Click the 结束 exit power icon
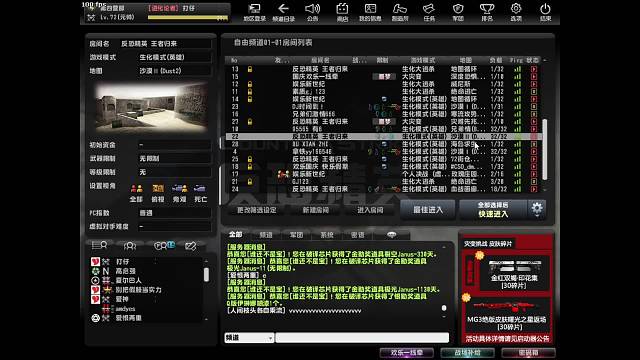The height and width of the screenshot is (360, 640). click(545, 12)
